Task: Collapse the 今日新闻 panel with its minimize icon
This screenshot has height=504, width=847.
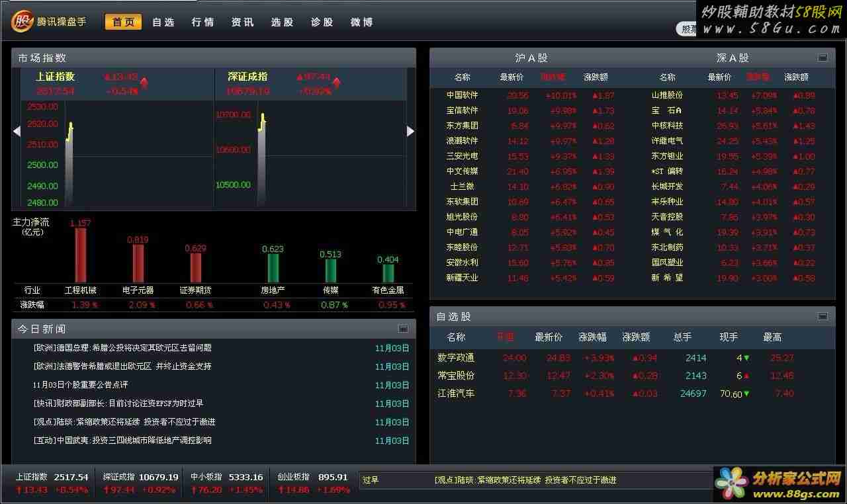Action: [403, 329]
